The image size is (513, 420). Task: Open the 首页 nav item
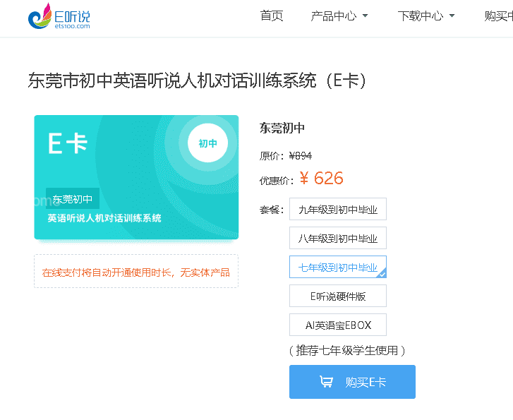pyautogui.click(x=272, y=16)
